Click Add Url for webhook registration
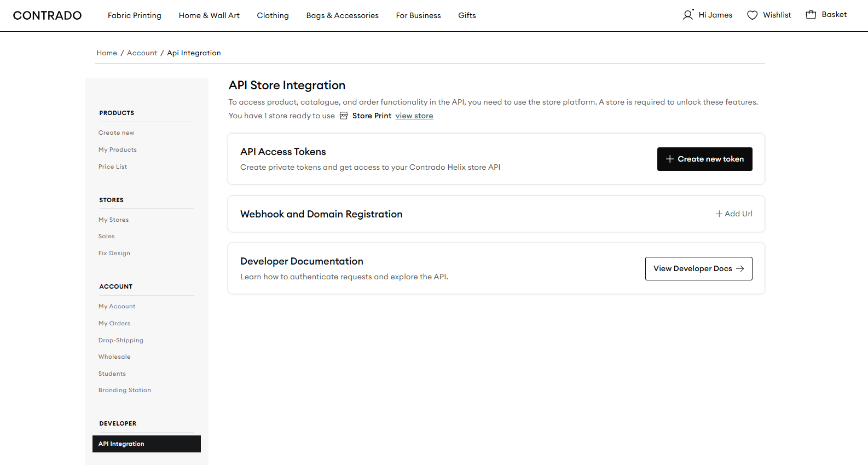The width and height of the screenshot is (868, 465). click(x=734, y=214)
